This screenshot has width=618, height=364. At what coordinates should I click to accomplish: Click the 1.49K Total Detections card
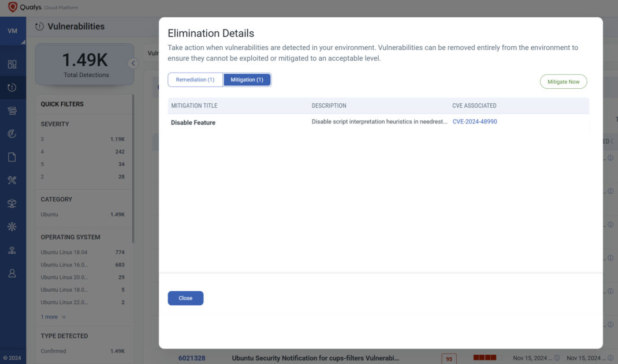point(85,64)
